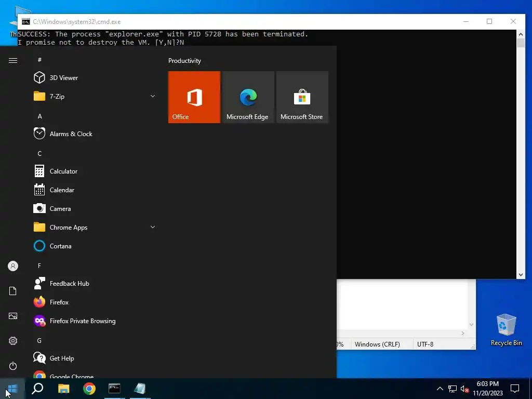Open Feedback Hub app
Screen dimensions: 532x399
tap(95, 283)
